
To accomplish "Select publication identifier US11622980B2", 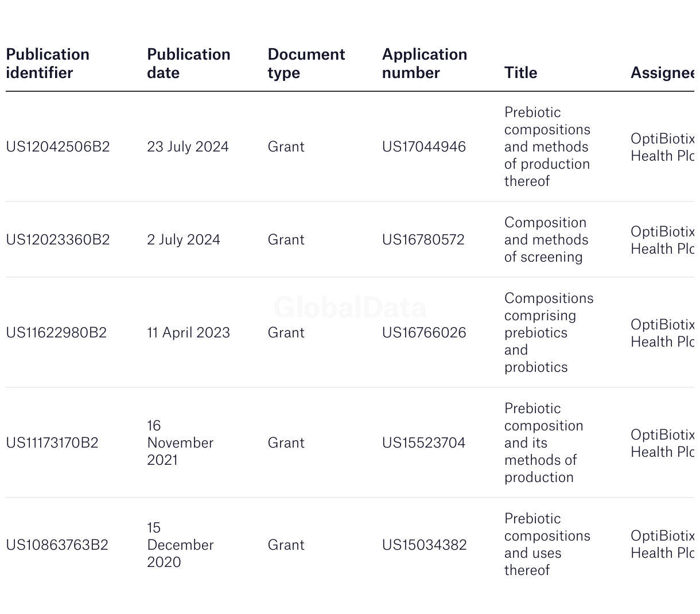I will (x=56, y=333).
